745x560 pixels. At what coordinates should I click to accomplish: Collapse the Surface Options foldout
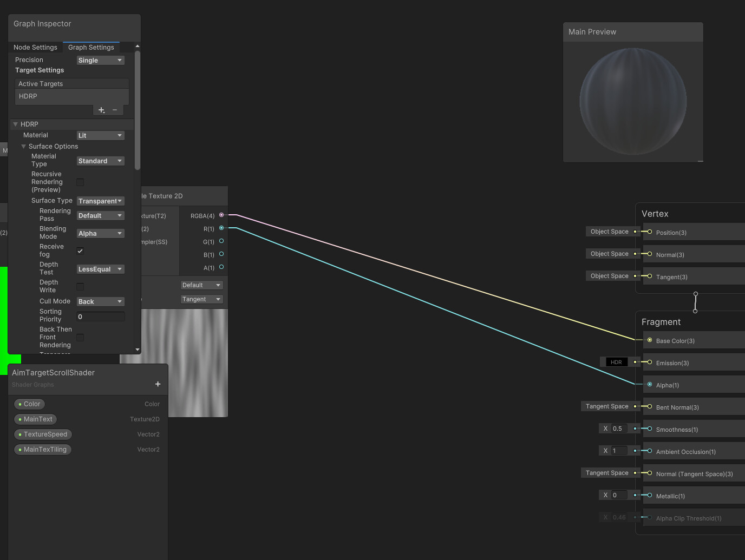[x=24, y=147]
